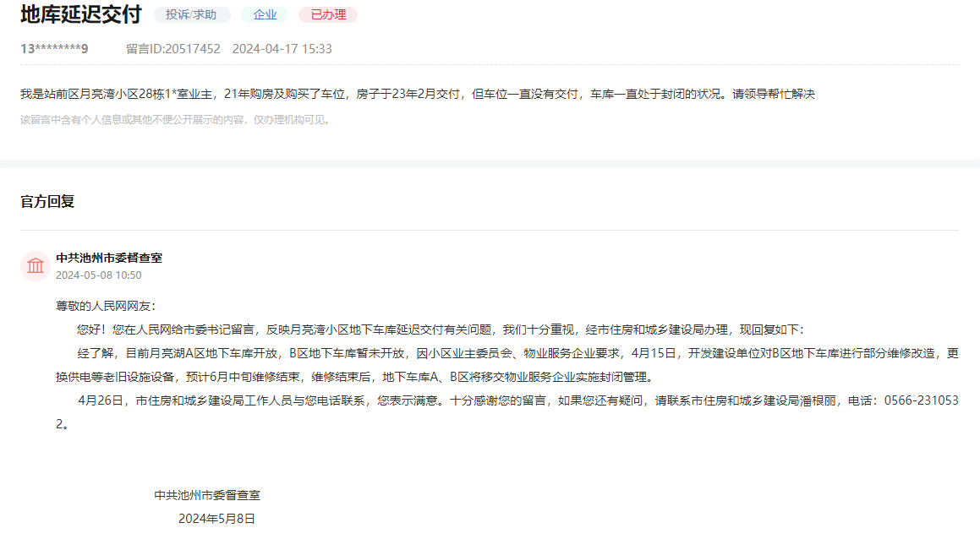This screenshot has height=550, width=980.
Task: Click the 企业 category tag
Action: coord(265,14)
